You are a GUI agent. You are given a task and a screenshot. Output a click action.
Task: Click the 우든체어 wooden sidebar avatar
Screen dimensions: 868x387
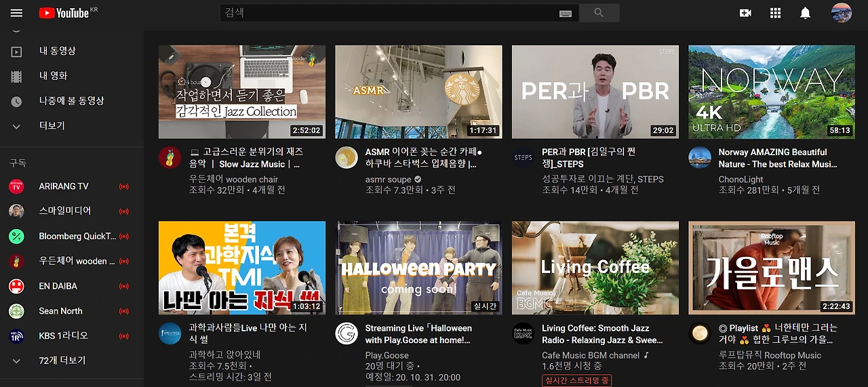click(x=16, y=261)
